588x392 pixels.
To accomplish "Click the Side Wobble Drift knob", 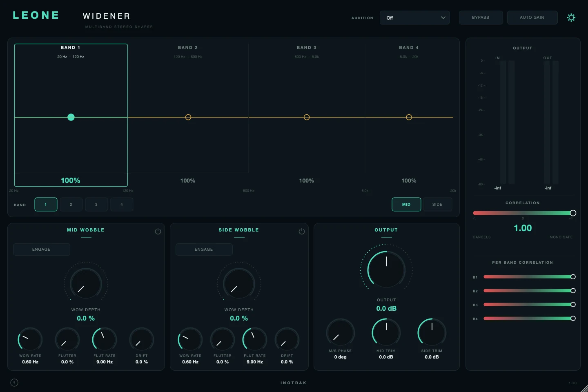I will point(287,339).
